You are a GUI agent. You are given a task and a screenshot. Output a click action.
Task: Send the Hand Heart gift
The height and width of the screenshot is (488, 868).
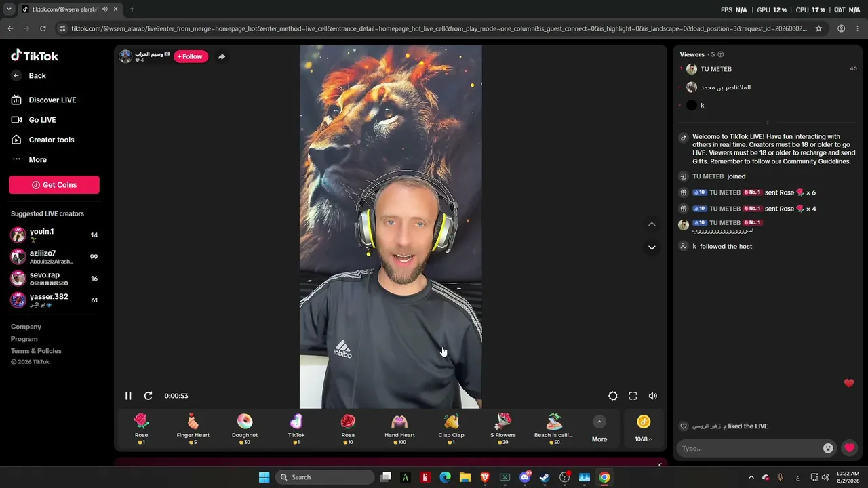click(x=399, y=429)
